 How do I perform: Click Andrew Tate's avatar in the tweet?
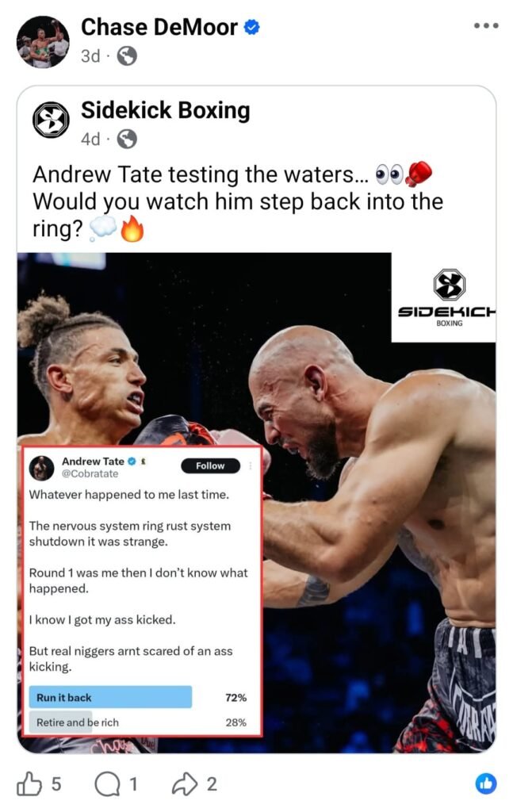pyautogui.click(x=42, y=468)
